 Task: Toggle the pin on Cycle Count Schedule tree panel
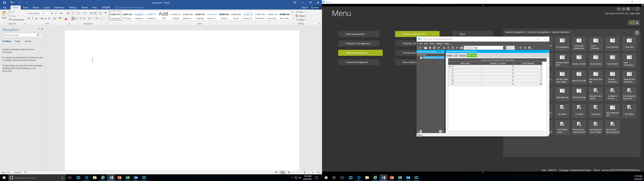coord(443,51)
